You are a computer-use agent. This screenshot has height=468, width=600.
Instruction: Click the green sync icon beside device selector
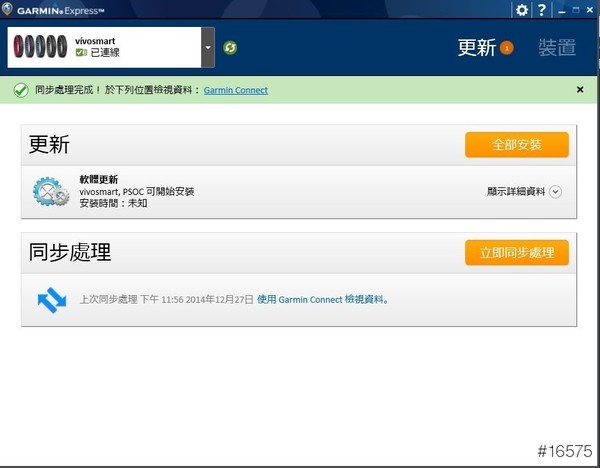(x=230, y=47)
